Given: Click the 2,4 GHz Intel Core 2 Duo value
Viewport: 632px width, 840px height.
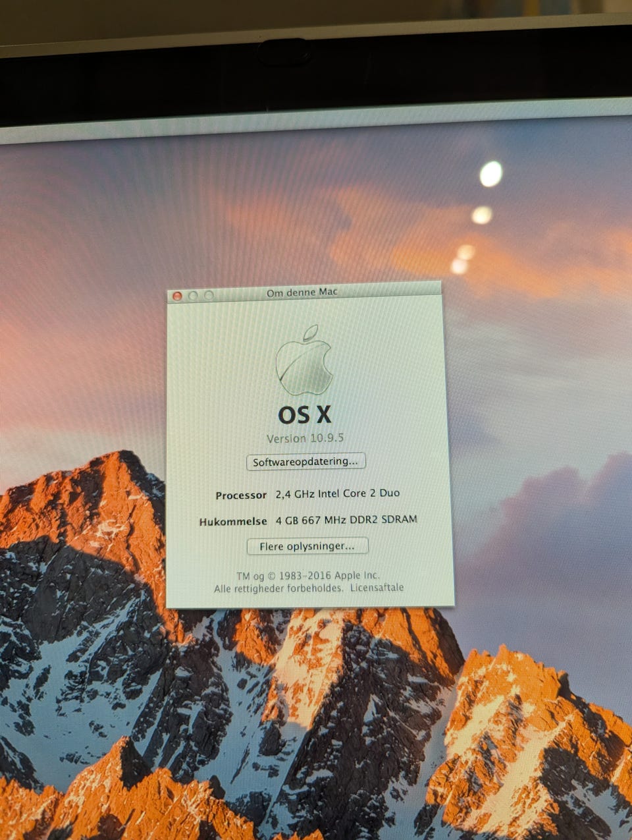Looking at the screenshot, I should 338,493.
